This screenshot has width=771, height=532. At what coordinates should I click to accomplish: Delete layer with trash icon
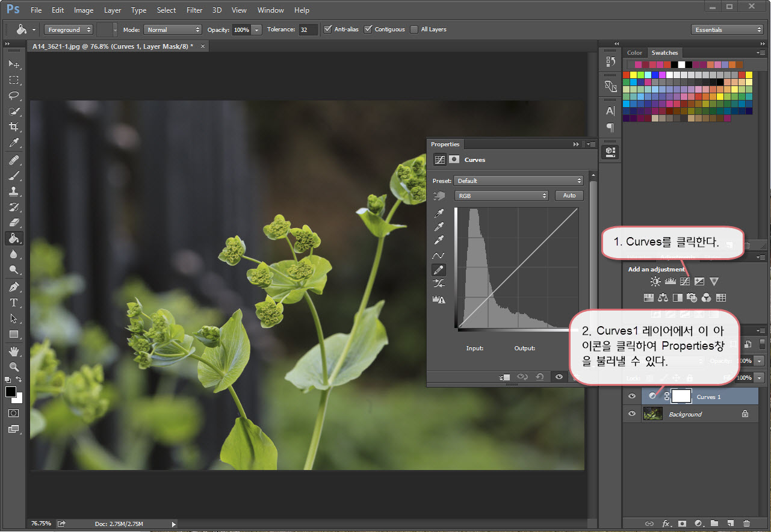(746, 524)
